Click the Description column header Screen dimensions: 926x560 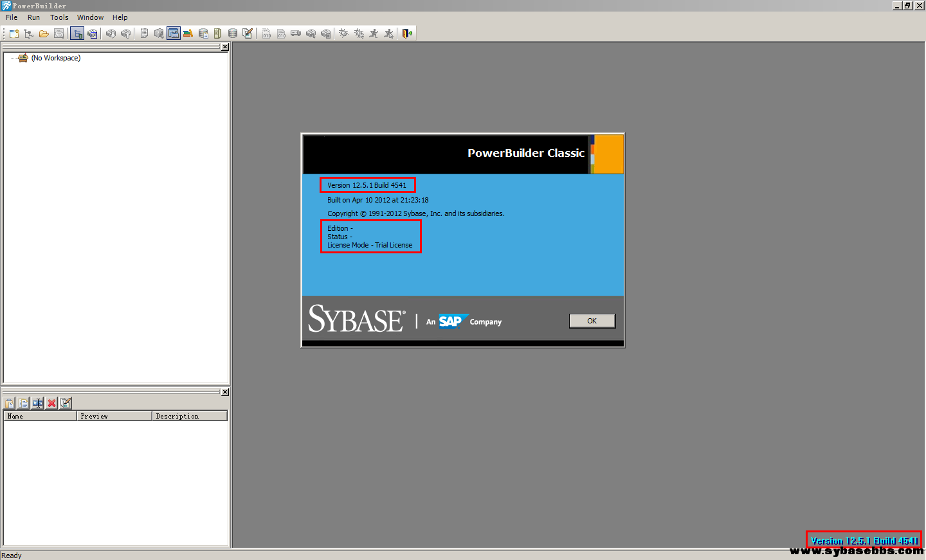pos(190,416)
